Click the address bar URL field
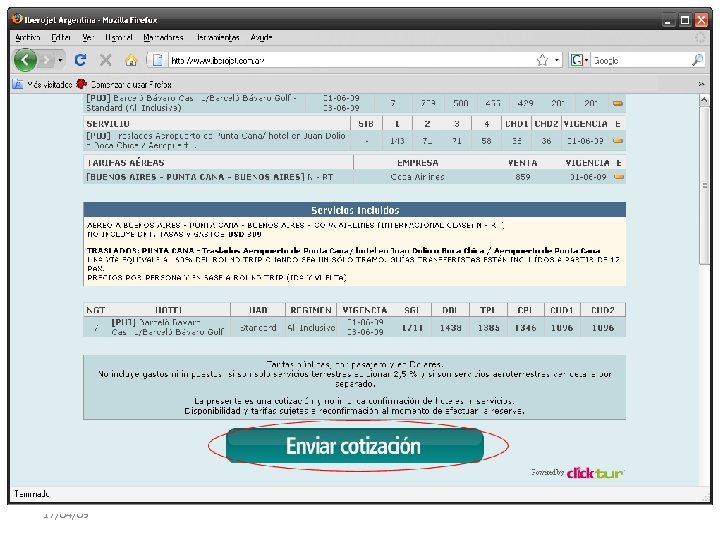Image resolution: width=720 pixels, height=540 pixels. click(x=351, y=60)
